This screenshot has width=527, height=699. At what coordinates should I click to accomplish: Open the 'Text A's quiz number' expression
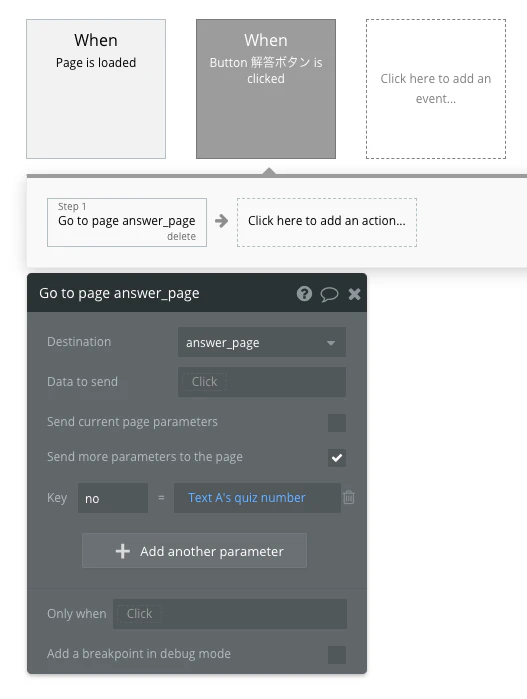coord(257,498)
